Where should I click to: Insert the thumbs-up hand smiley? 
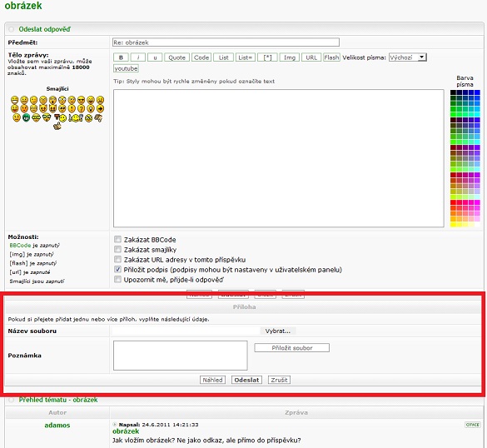[57, 126]
